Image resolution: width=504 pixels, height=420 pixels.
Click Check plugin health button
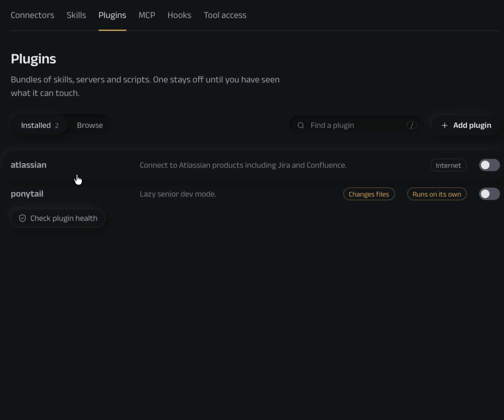(x=58, y=218)
